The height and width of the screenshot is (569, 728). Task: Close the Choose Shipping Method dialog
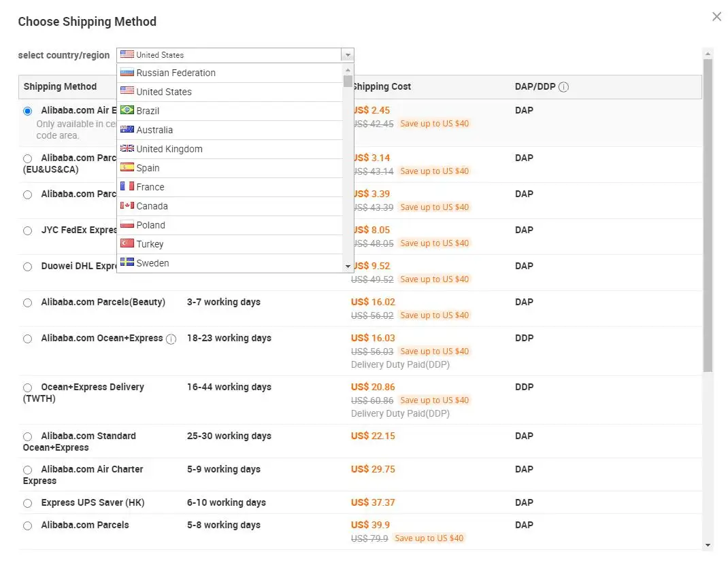(716, 17)
